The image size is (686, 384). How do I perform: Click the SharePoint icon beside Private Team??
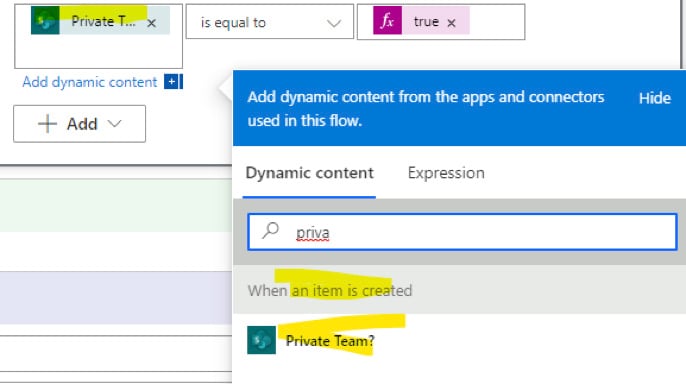pos(262,340)
